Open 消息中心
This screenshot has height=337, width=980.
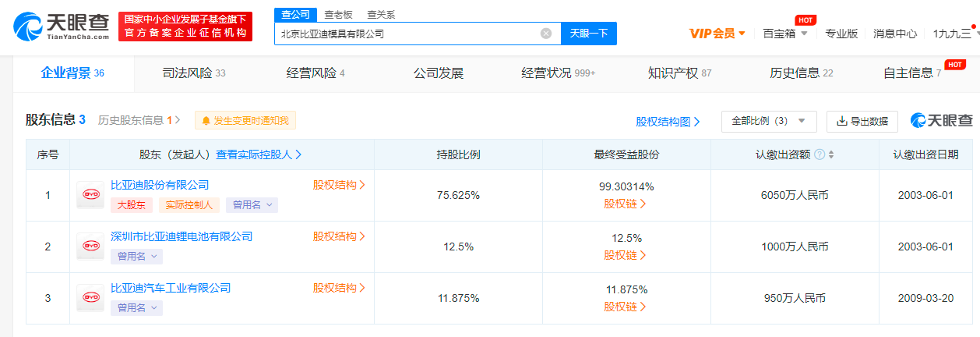pyautogui.click(x=895, y=34)
